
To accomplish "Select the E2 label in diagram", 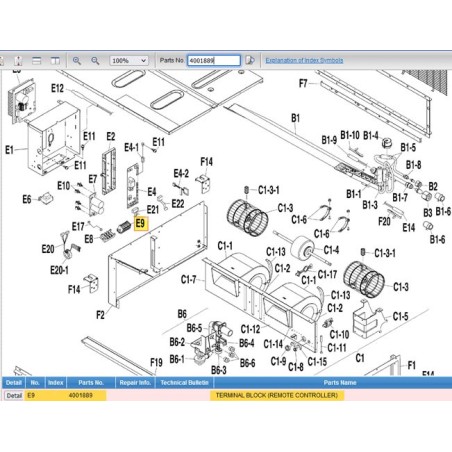I will point(111,136).
